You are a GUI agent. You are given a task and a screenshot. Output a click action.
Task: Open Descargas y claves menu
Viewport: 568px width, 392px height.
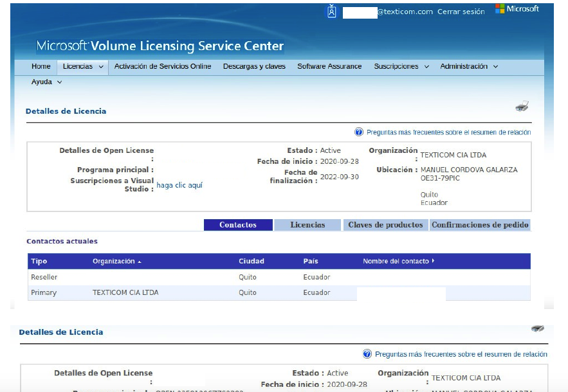pyautogui.click(x=254, y=66)
